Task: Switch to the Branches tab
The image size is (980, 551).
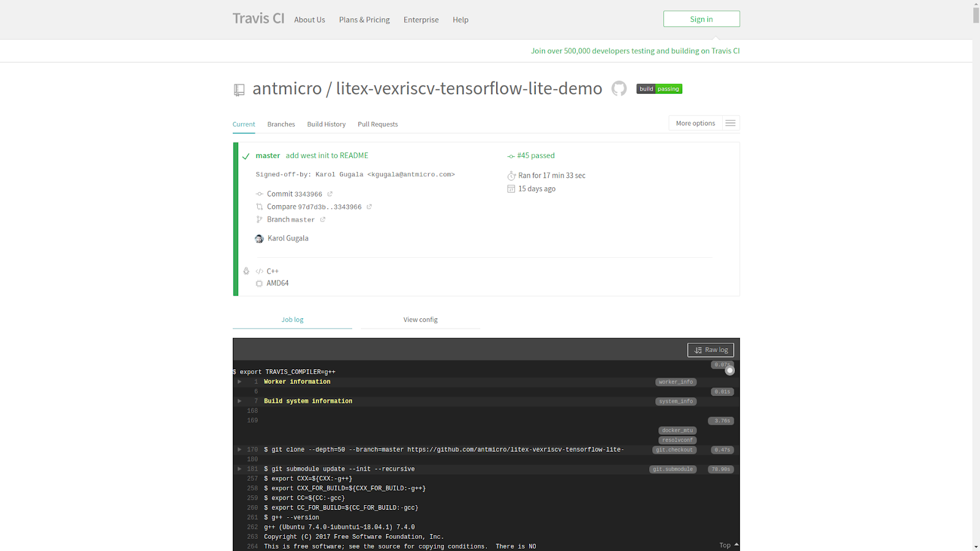Action: pos(281,124)
